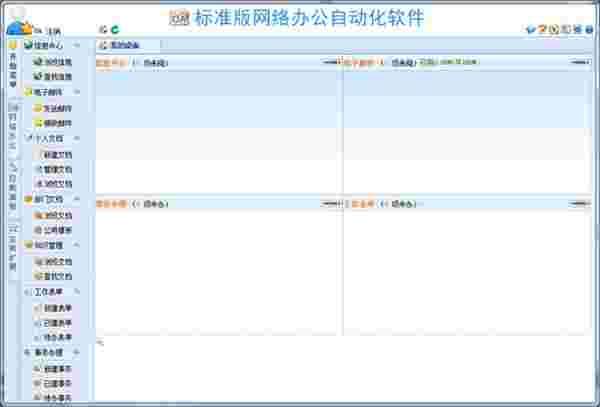Click the 注销 logout link beside avatar

pos(54,31)
